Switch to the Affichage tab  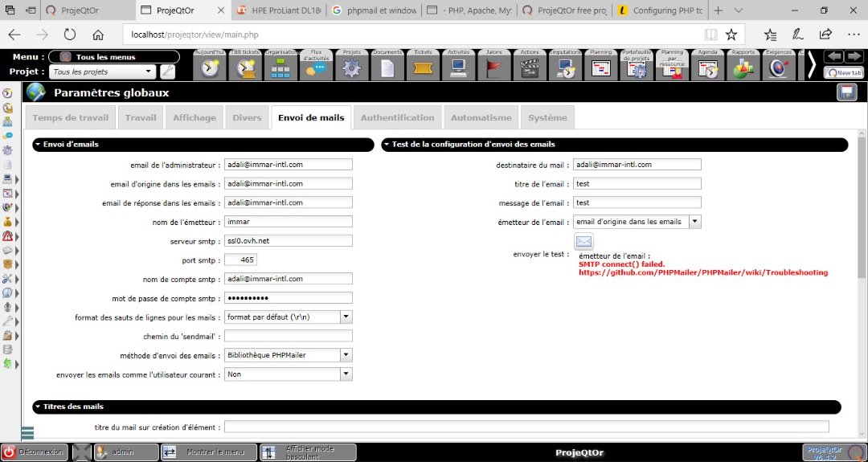(x=194, y=117)
